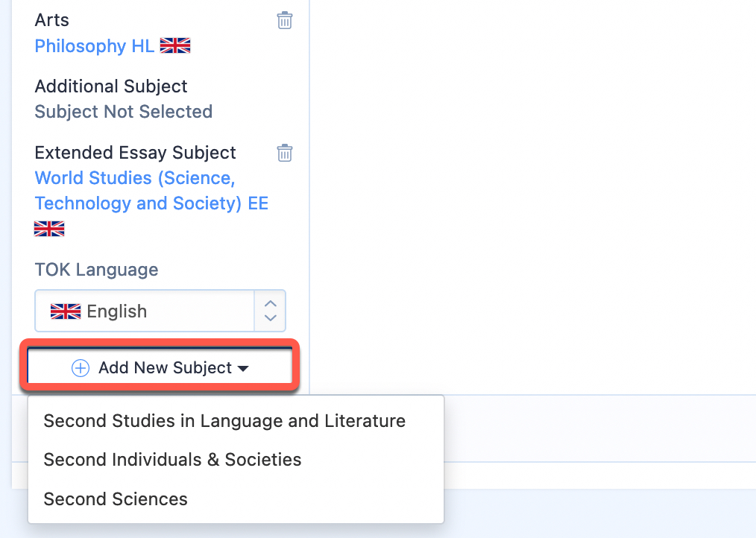The height and width of the screenshot is (538, 756).
Task: Remove Extended Essay Subject via trash icon
Action: tap(285, 153)
